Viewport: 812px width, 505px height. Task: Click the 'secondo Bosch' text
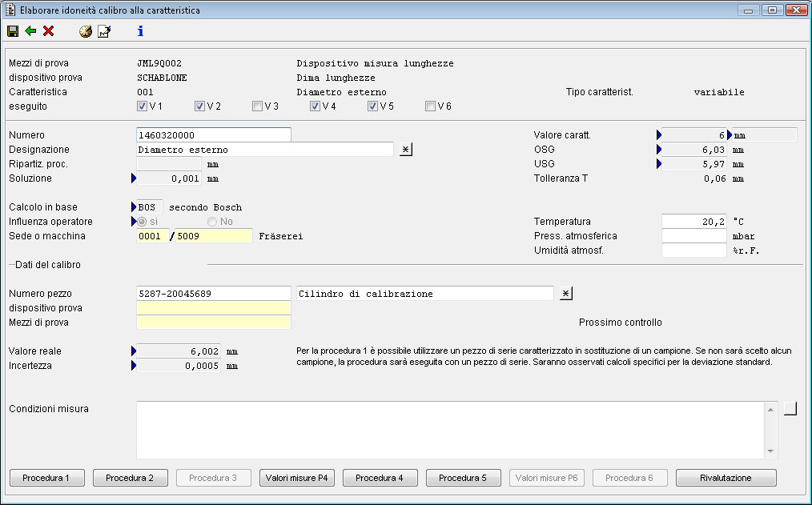pos(206,207)
